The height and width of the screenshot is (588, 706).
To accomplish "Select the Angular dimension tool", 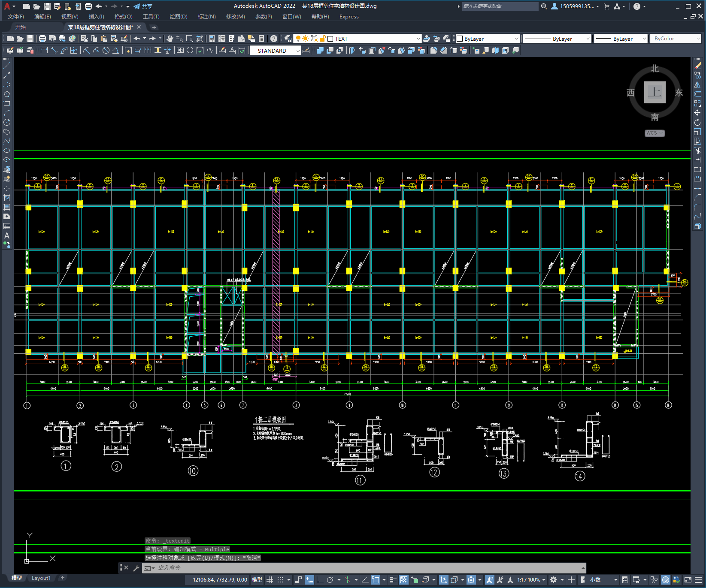I will (x=116, y=50).
